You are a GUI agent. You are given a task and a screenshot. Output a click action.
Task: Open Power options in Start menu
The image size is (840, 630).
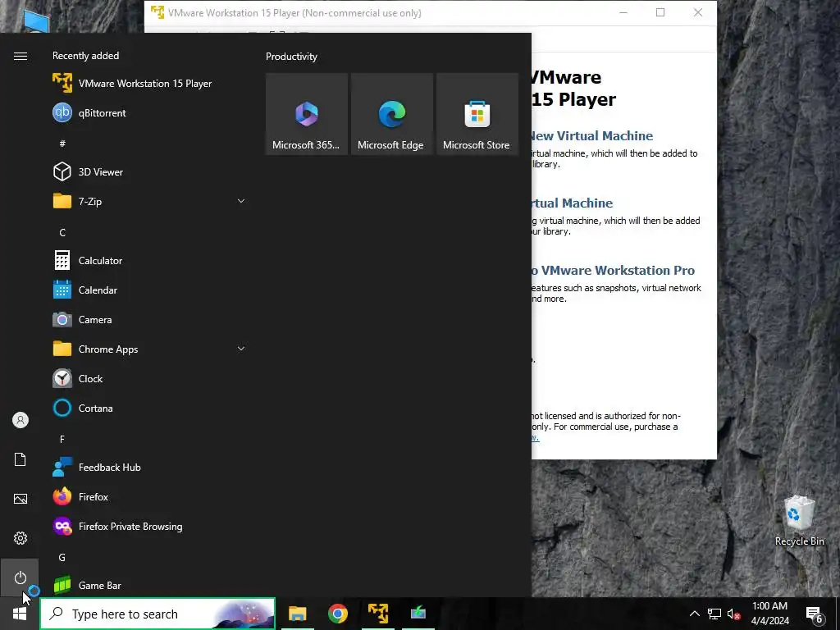pos(21,577)
